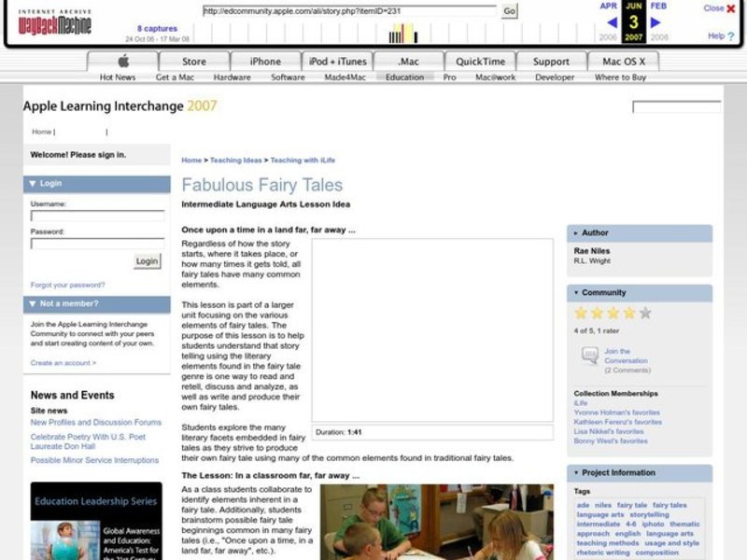Collapse the Project Information section
This screenshot has width=747, height=560.
click(x=577, y=472)
